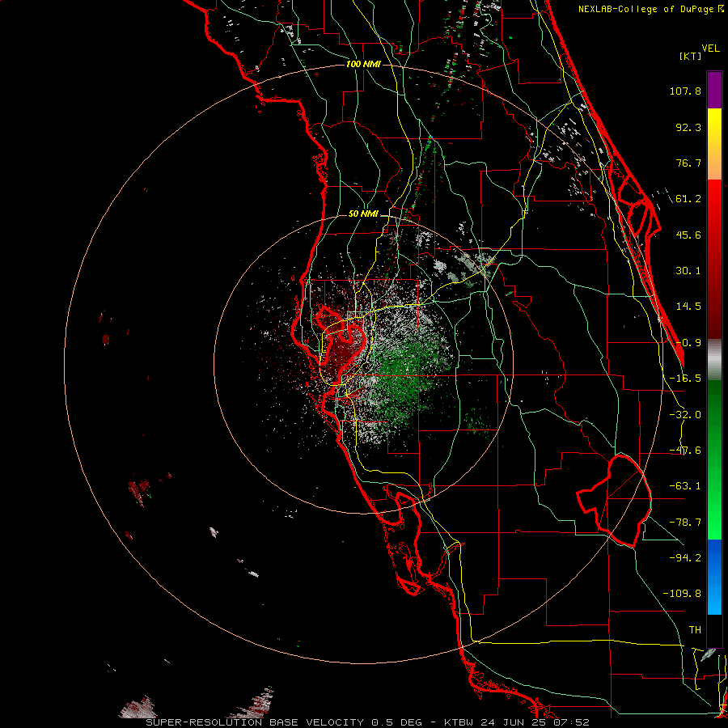Viewport: 728px width, 728px height.
Task: Click the 50 NMI range ring label
Action: pos(363,214)
